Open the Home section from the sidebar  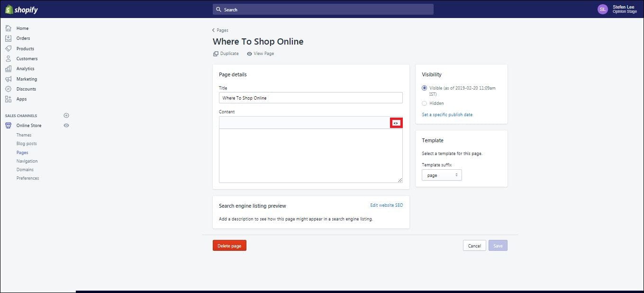pyautogui.click(x=9, y=28)
